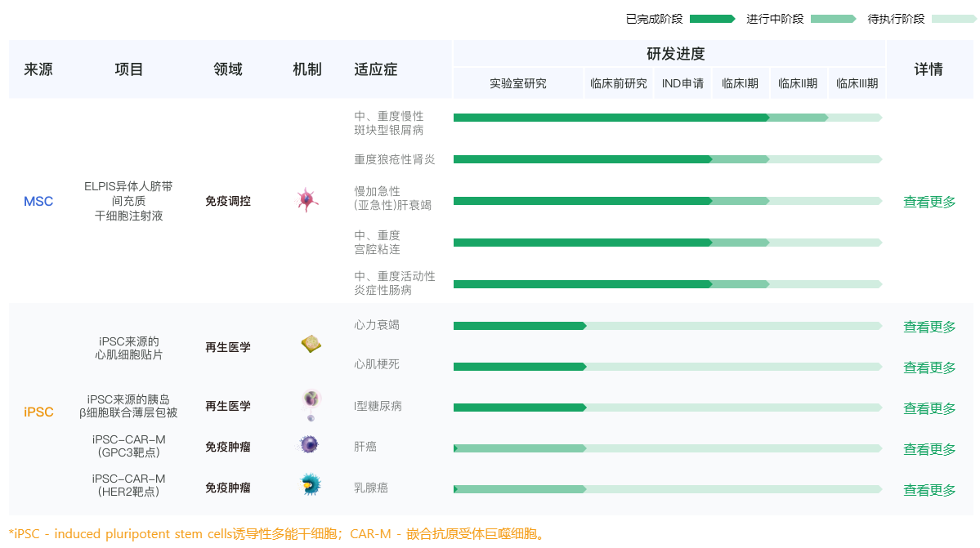Viewport: 980px width, 548px height.
Task: Click the 进行中阶段 legend swatch
Action: [x=833, y=19]
